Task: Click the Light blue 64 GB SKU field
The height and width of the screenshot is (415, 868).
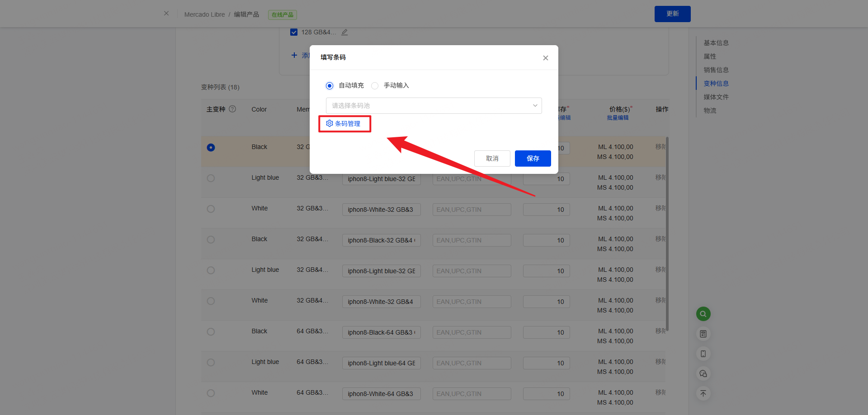Action: pyautogui.click(x=381, y=363)
